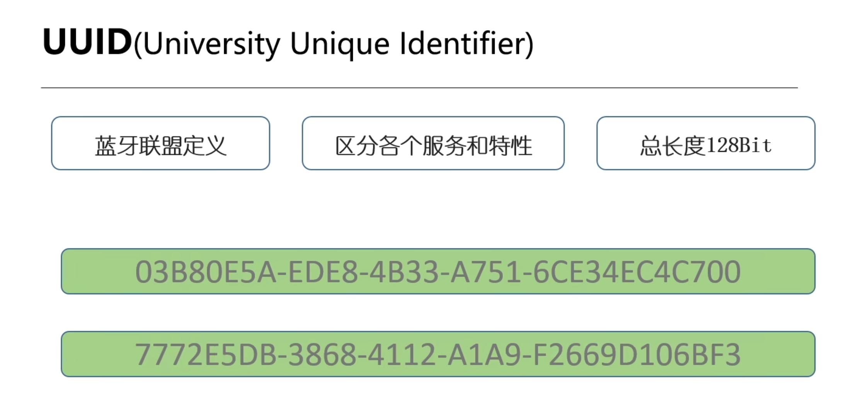
Task: Click the 4112 segment of the second UUID
Action: pyautogui.click(x=402, y=355)
